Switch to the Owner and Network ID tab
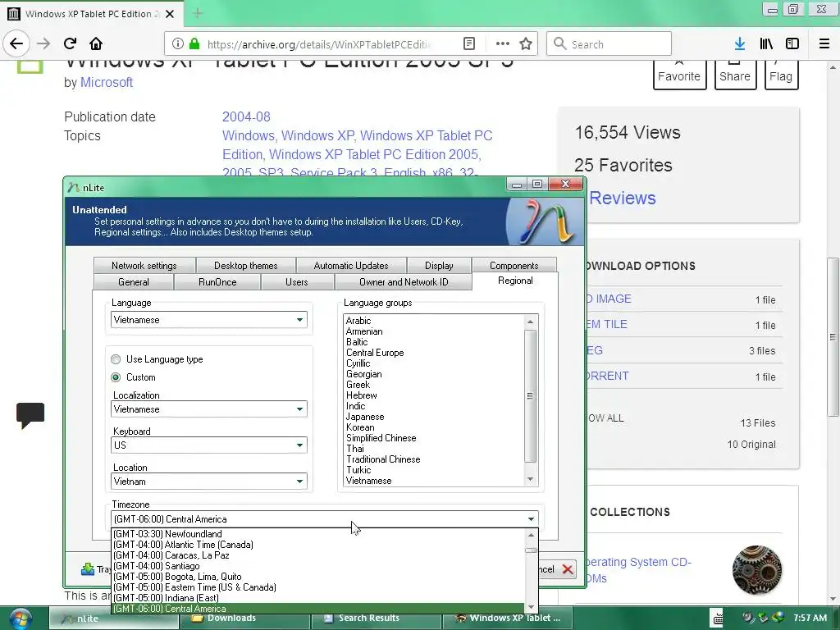The height and width of the screenshot is (630, 840). (x=404, y=282)
